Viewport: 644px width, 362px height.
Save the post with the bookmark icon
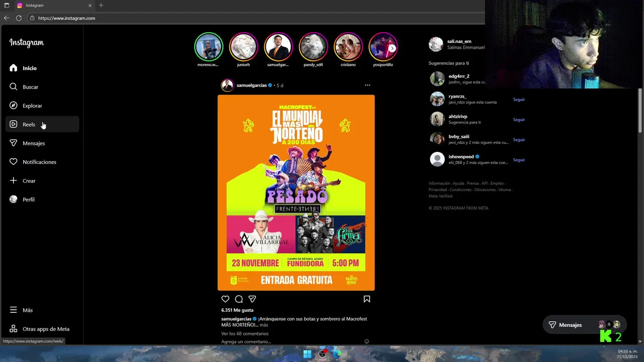pos(367,299)
